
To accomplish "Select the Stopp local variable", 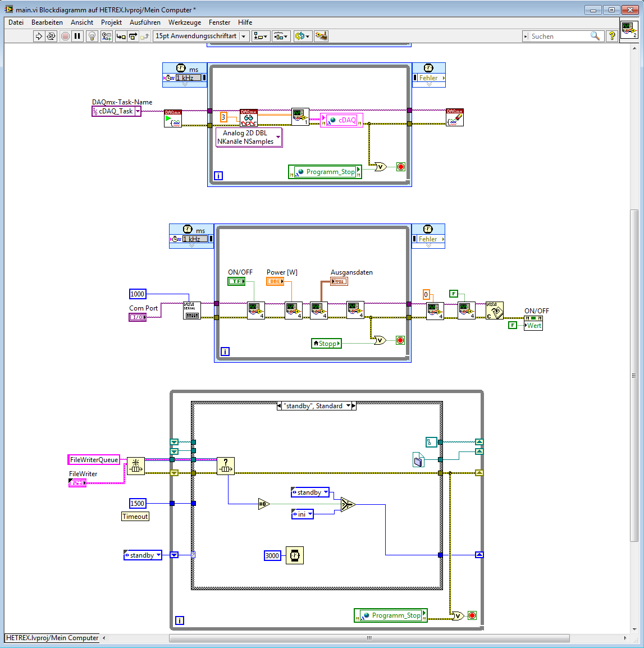I will [327, 344].
